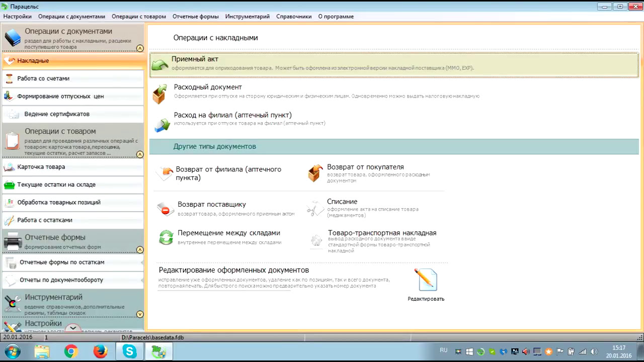The height and width of the screenshot is (362, 644).
Task: Open the Справочники menu
Action: click(294, 17)
